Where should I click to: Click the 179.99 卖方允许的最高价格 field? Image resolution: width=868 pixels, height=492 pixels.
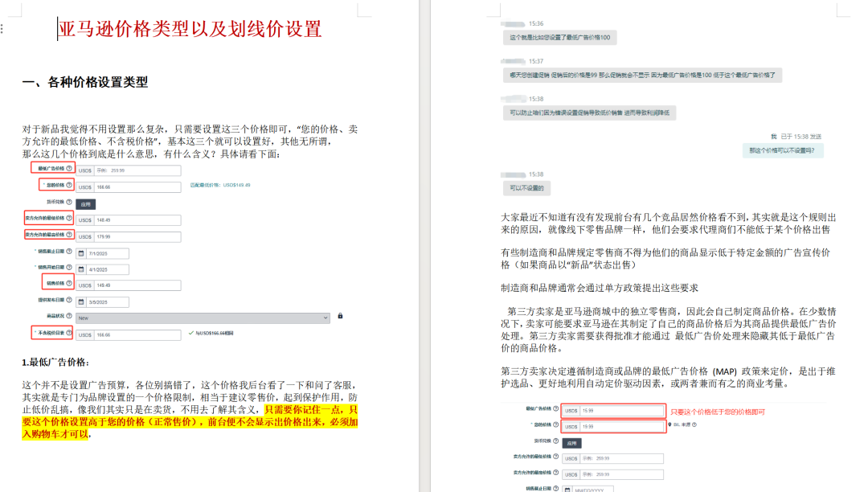click(129, 237)
